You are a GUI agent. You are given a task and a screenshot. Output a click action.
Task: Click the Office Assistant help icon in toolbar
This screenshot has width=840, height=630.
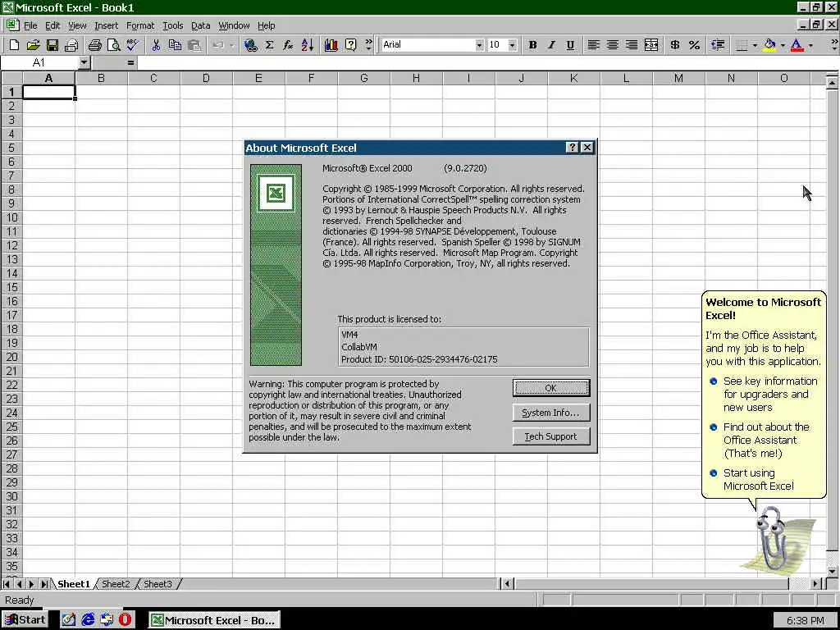350,45
